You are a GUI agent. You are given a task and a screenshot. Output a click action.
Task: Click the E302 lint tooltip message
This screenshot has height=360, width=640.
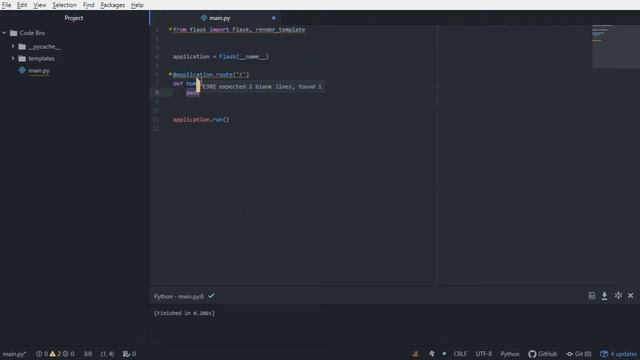[x=262, y=87]
